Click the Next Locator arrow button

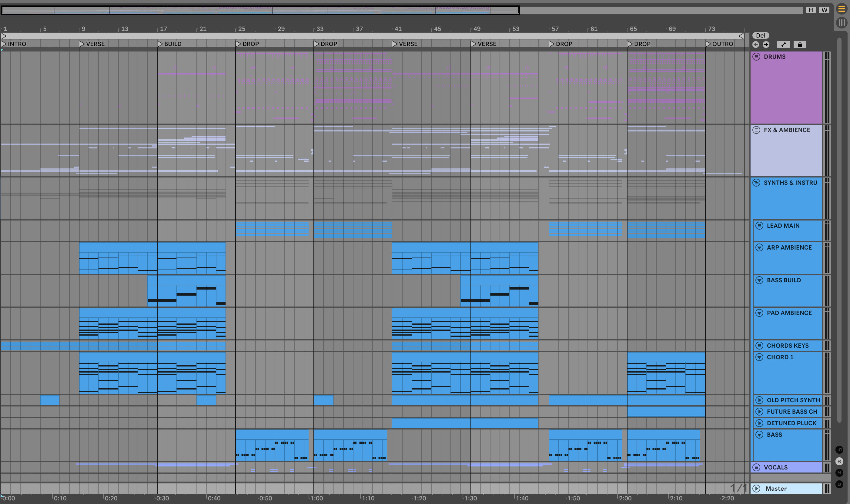coord(766,45)
